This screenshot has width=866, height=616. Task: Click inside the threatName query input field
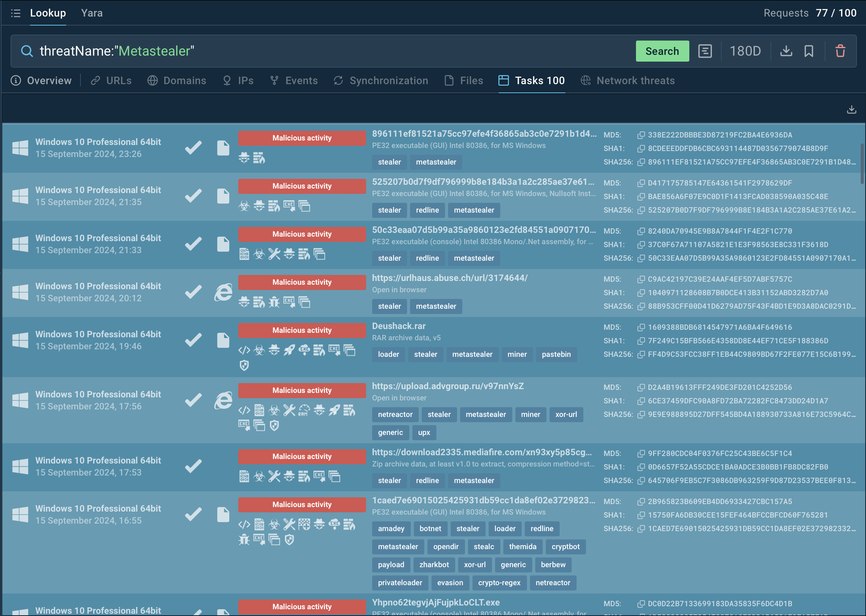click(x=334, y=51)
